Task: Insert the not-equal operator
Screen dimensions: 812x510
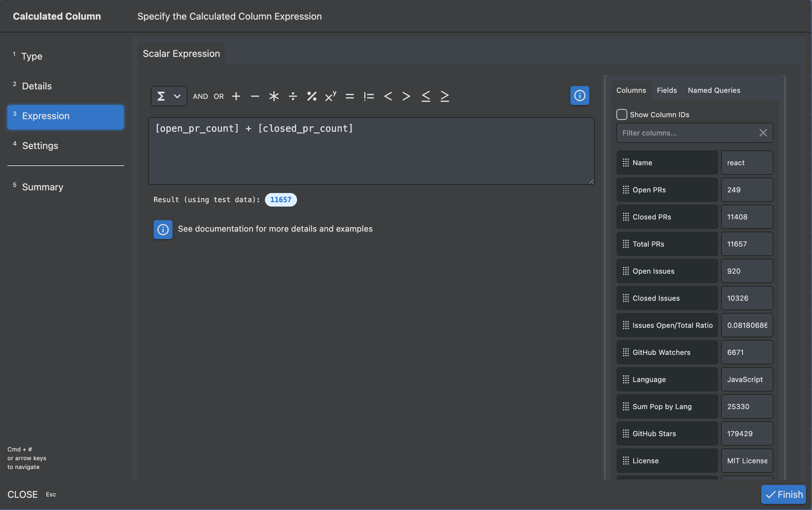Action: click(368, 97)
